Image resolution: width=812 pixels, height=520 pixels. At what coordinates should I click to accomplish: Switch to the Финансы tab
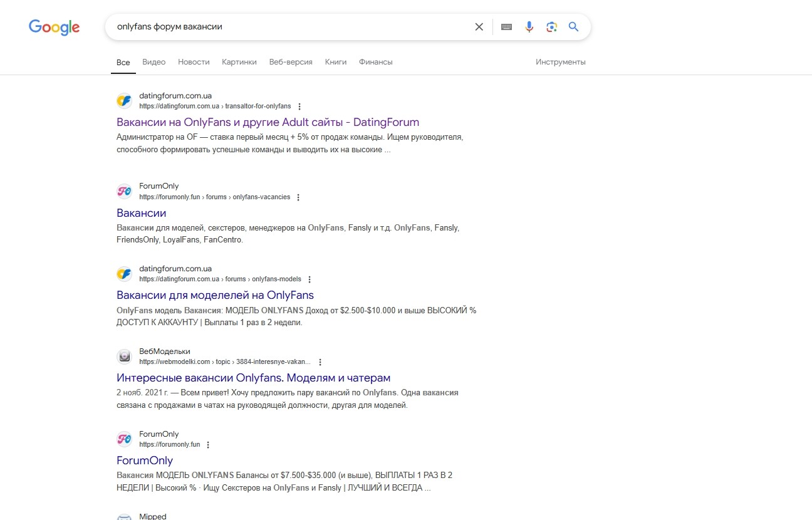click(x=376, y=62)
